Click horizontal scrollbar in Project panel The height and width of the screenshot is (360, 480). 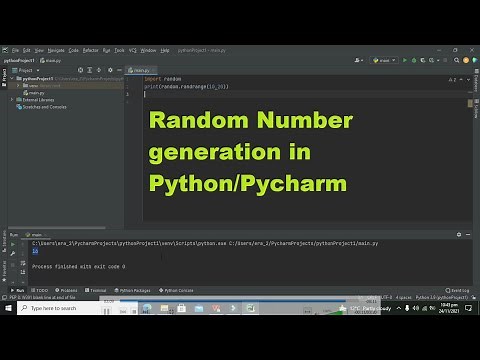[x=57, y=228]
